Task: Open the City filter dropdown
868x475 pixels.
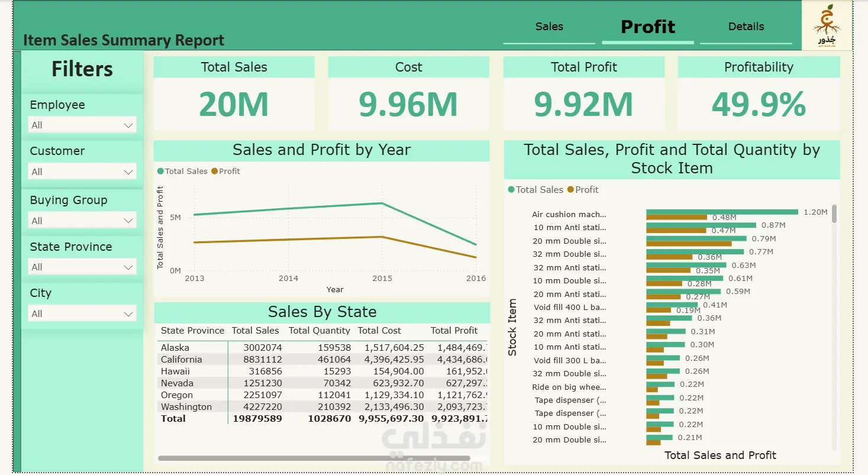Action: pos(82,314)
